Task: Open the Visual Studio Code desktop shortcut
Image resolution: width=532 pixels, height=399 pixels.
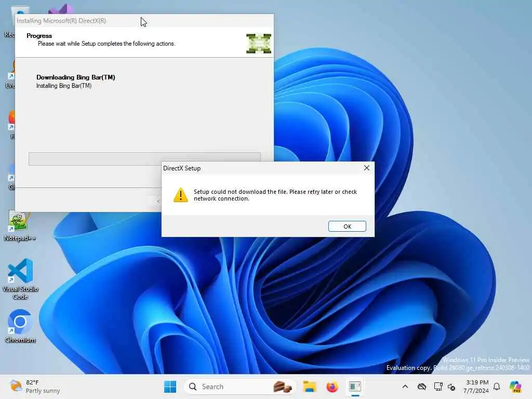Action: pos(20,279)
